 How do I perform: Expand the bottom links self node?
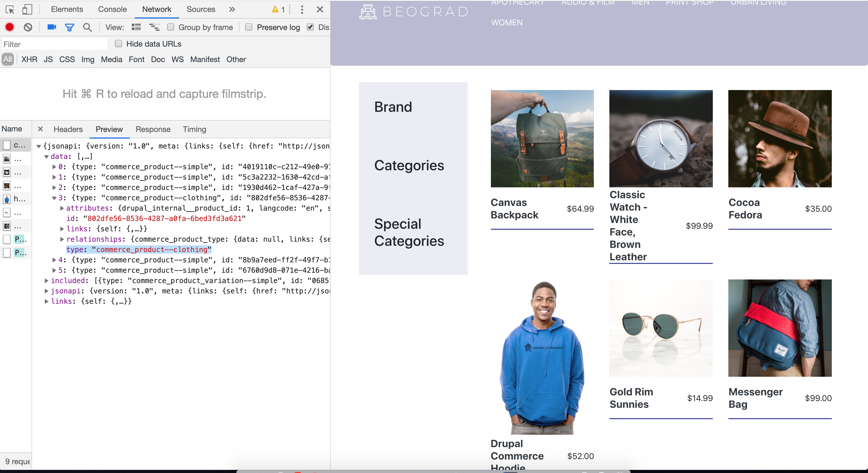tap(47, 301)
